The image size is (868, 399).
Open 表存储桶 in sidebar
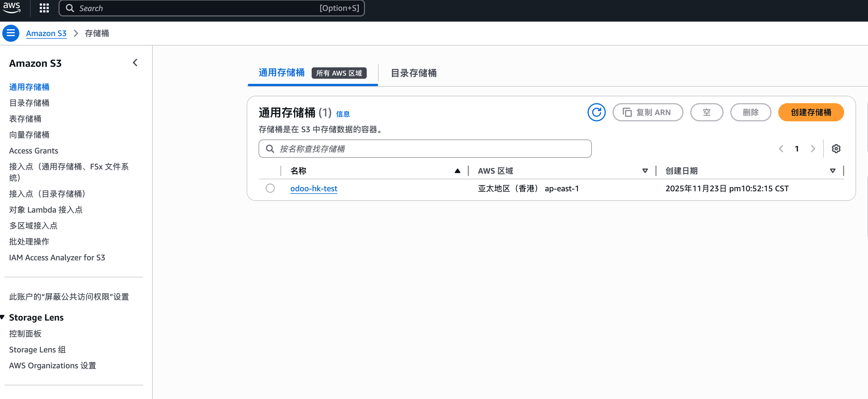[25, 119]
